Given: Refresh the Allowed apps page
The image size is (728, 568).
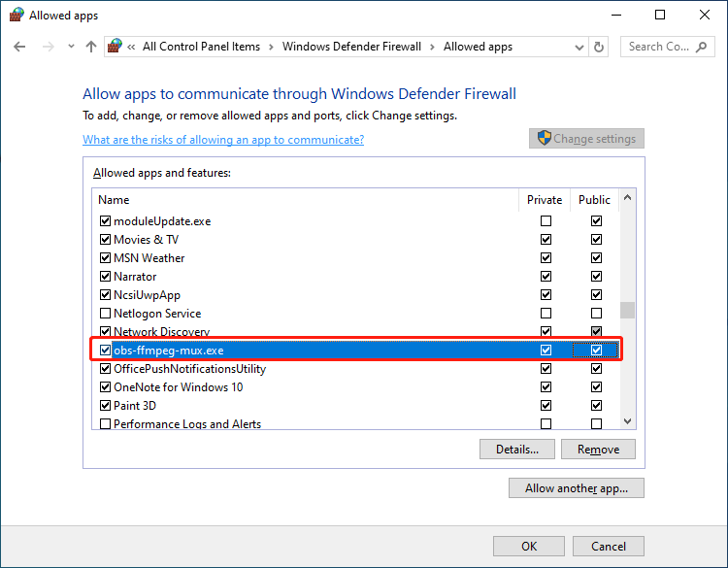Looking at the screenshot, I should 599,47.
